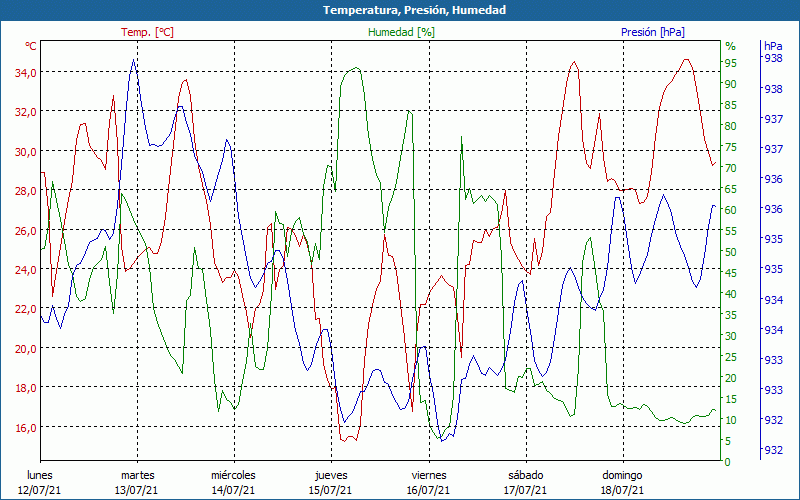Select the '60' humidity axis value
This screenshot has width=800, height=500.
click(x=731, y=210)
